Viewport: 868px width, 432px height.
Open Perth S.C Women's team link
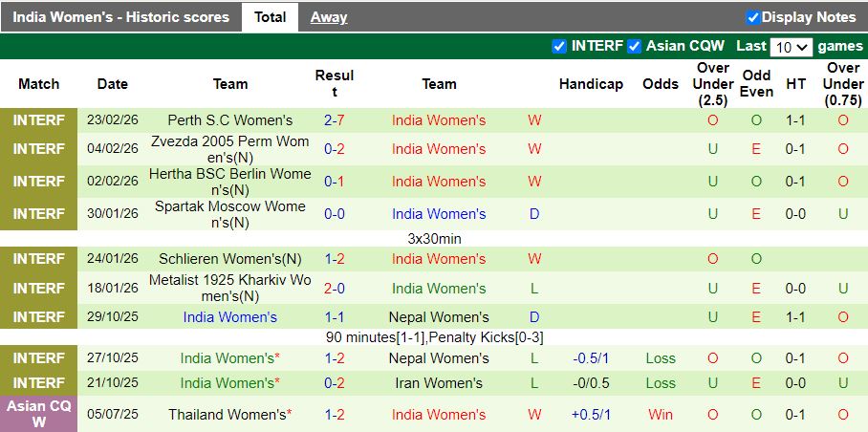[229, 120]
